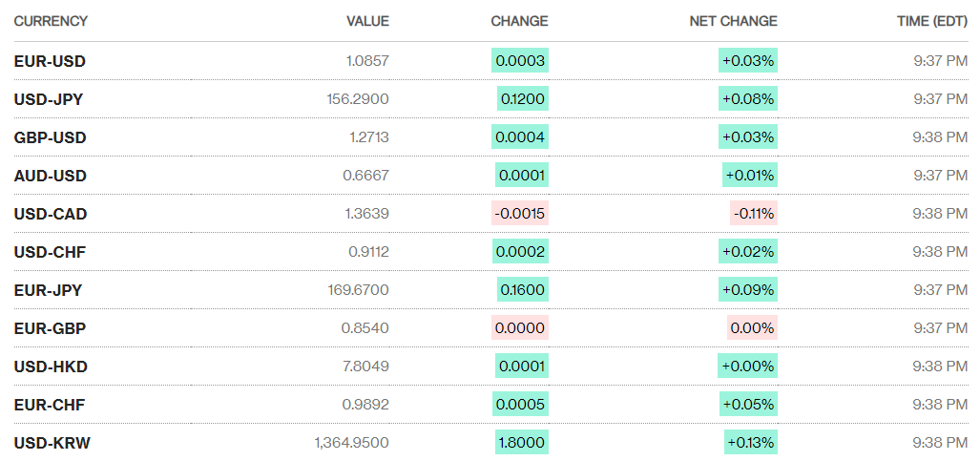Click the EUR-GBP row label
Image resolution: width=980 pixels, height=461 pixels.
(50, 328)
